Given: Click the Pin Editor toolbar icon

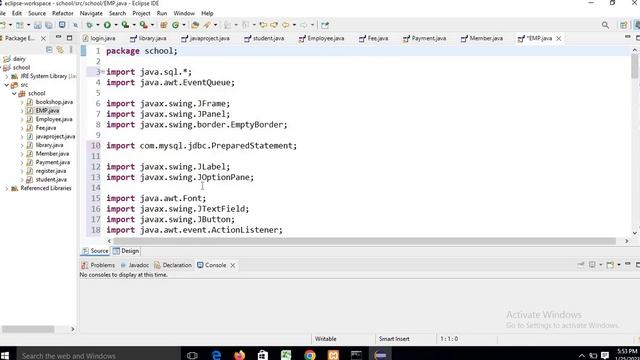Looking at the screenshot, I should point(325,25).
